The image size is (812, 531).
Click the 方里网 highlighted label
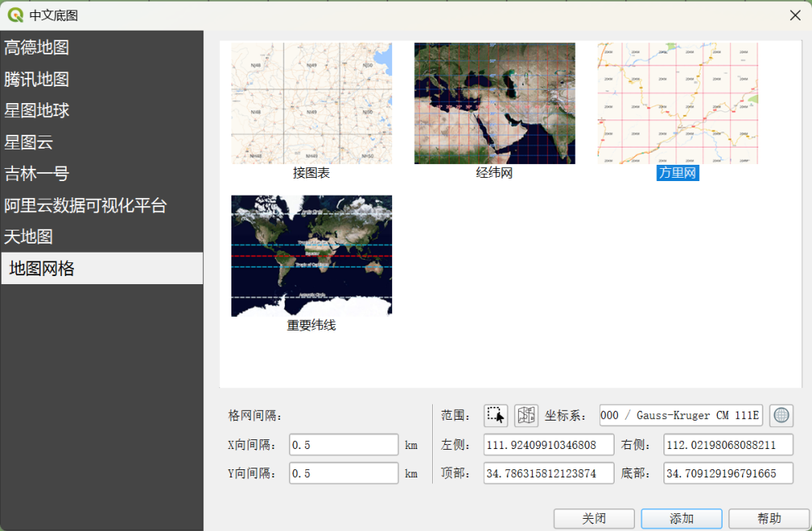(x=677, y=173)
